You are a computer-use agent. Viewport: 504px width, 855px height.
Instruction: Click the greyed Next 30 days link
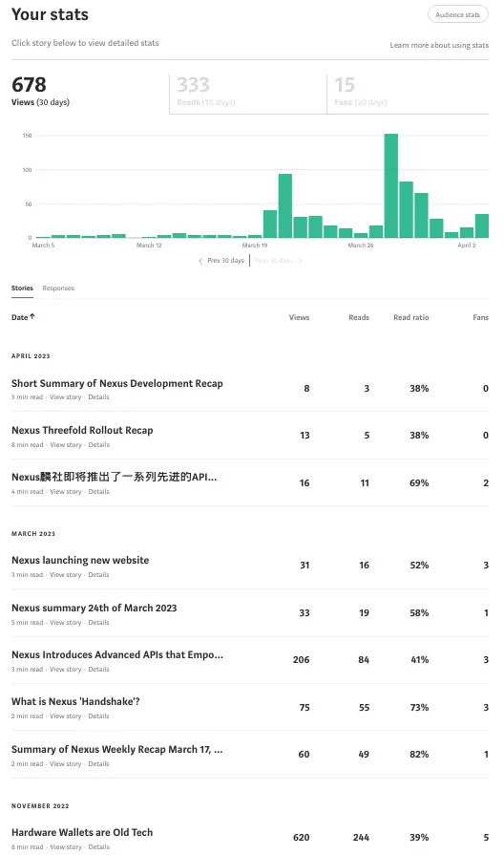(274, 261)
